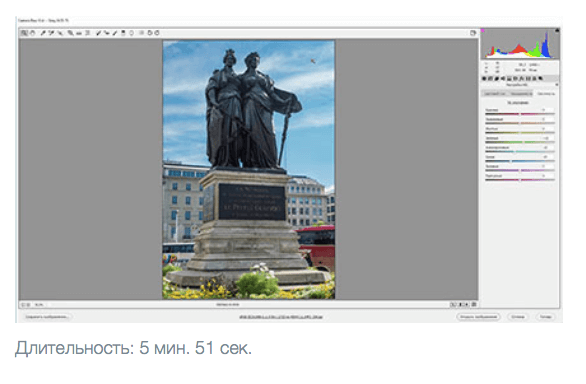This screenshot has height=384, width=586.
Task: Open the Presets panel icon
Action: tap(534, 78)
